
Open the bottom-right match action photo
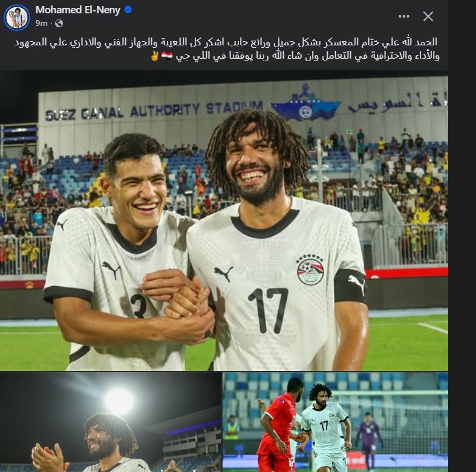336,422
